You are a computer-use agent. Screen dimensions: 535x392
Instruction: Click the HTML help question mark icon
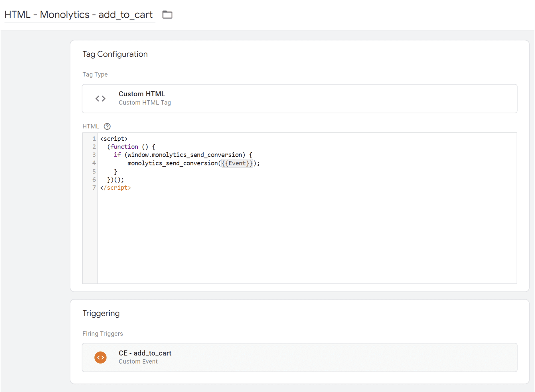[x=107, y=126]
